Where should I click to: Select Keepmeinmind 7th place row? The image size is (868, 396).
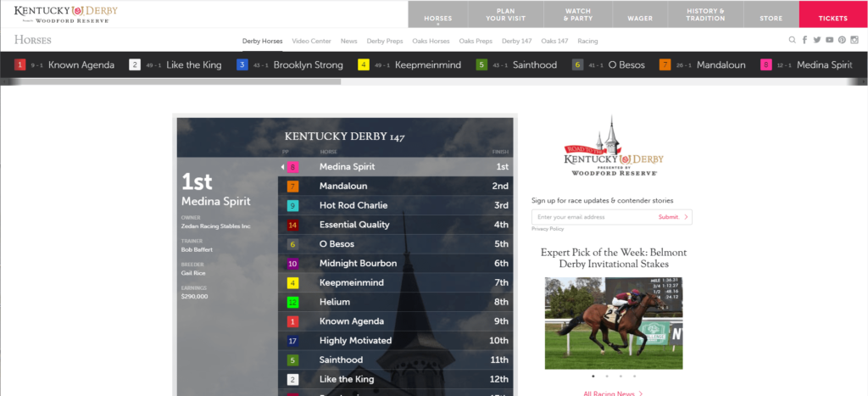click(x=395, y=283)
